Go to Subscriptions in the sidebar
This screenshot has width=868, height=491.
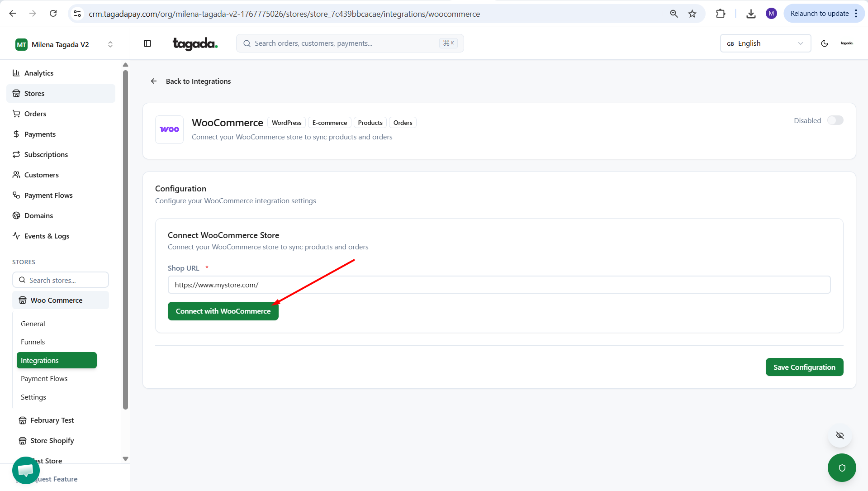tap(46, 154)
